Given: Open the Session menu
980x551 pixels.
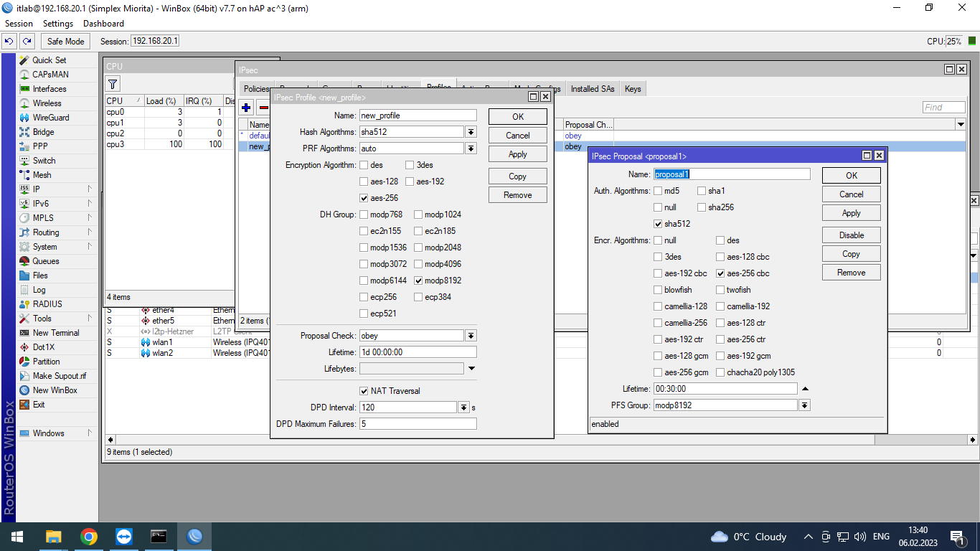Looking at the screenshot, I should tap(19, 24).
